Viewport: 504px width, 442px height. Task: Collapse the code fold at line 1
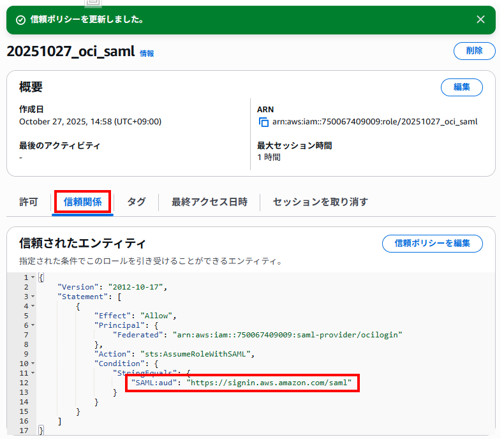pyautogui.click(x=33, y=277)
